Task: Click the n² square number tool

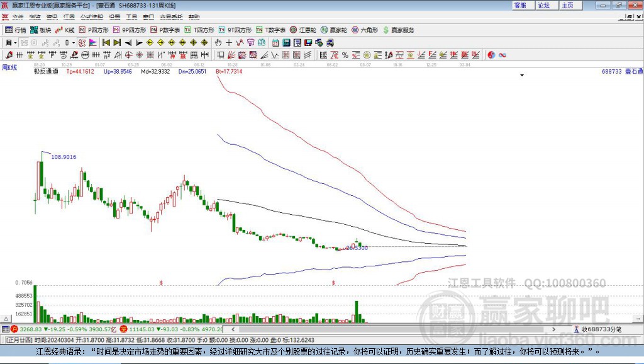Action: pyautogui.click(x=107, y=55)
